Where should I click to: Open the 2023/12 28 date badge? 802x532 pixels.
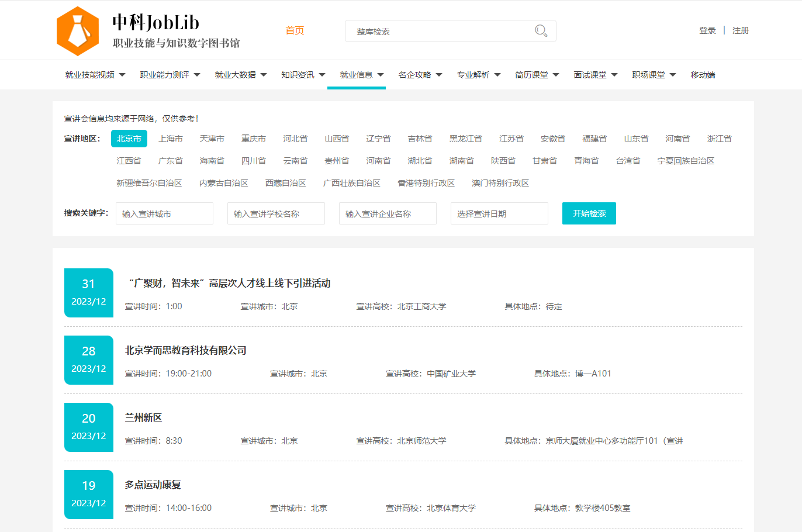tap(89, 360)
